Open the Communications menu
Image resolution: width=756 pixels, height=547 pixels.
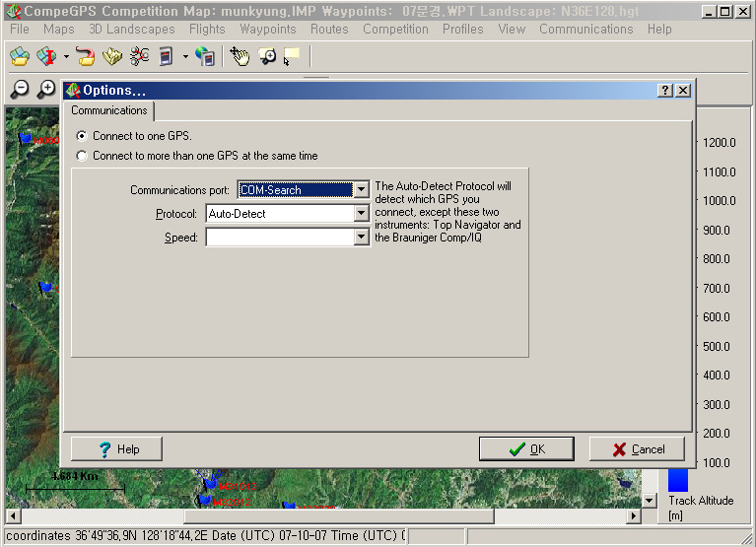tap(585, 29)
